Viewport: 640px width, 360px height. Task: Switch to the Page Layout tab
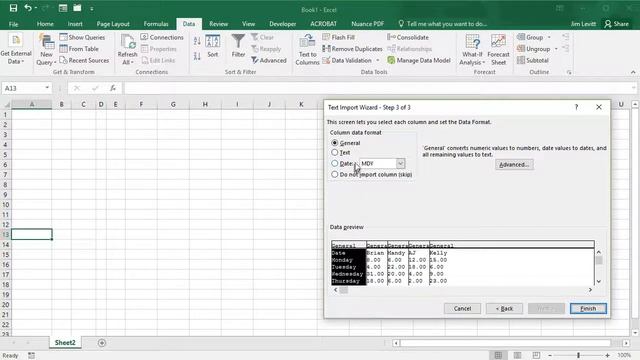pyautogui.click(x=113, y=24)
